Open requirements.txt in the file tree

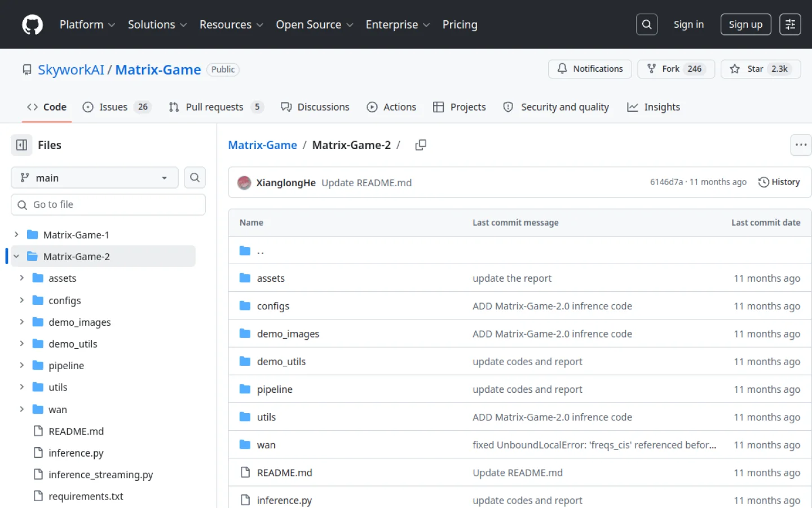86,496
